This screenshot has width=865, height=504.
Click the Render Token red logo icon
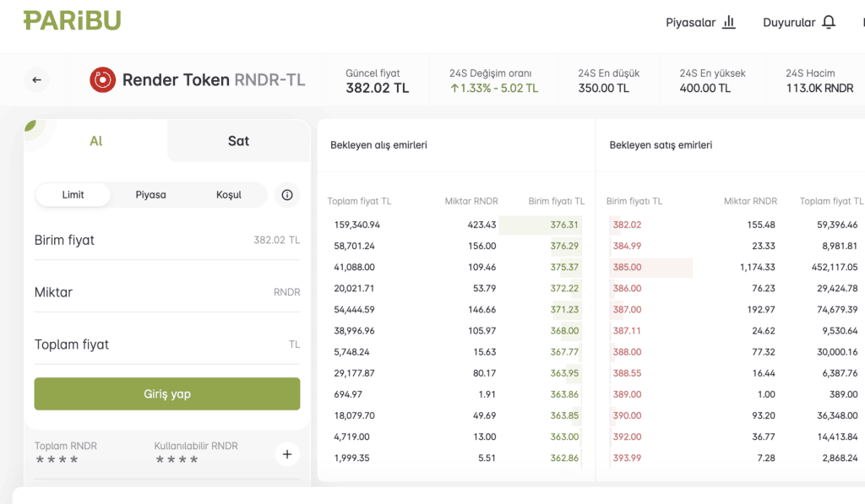(102, 80)
